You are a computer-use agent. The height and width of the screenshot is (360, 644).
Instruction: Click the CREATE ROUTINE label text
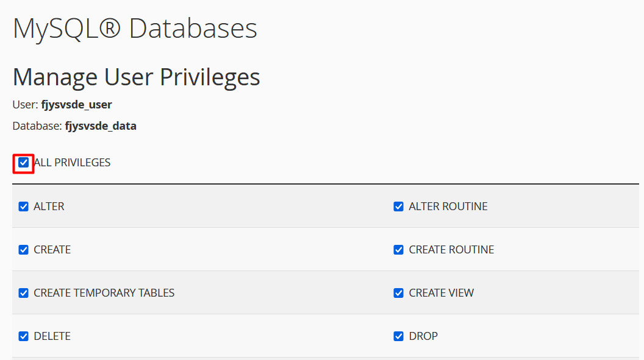click(x=451, y=250)
